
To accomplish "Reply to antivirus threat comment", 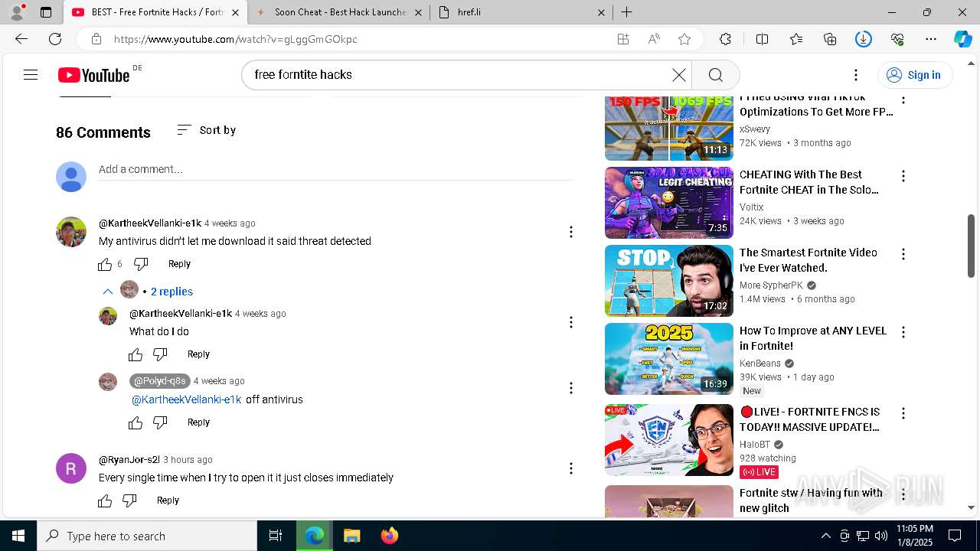I will point(179,264).
